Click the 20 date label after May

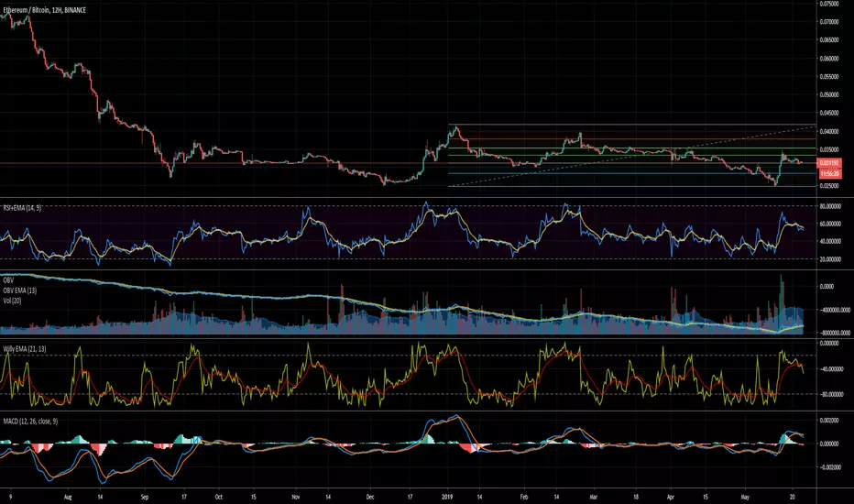tap(793, 497)
